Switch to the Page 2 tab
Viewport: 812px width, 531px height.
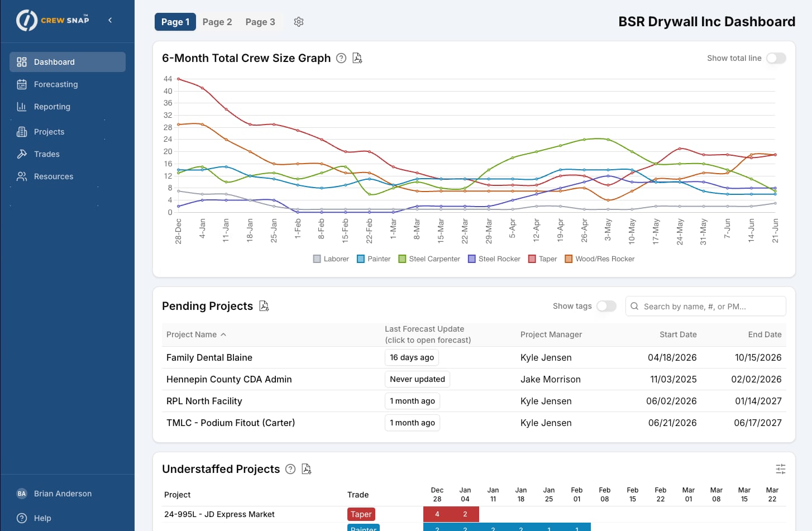point(217,22)
